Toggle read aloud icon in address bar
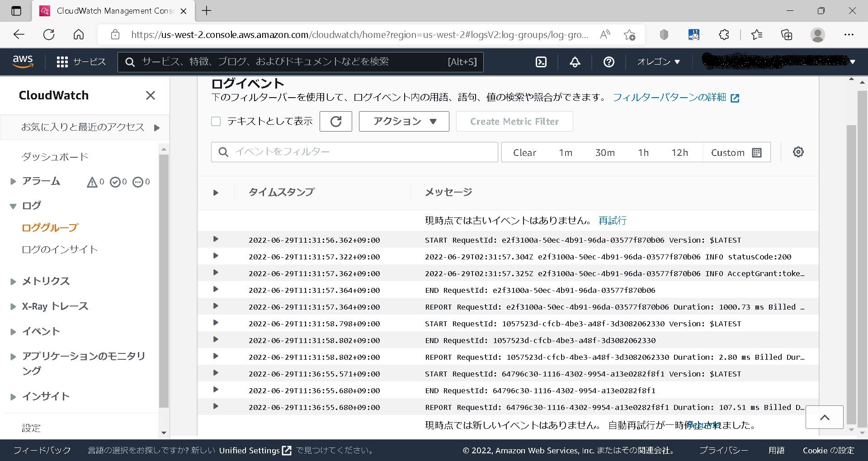The image size is (868, 461). 605,34
